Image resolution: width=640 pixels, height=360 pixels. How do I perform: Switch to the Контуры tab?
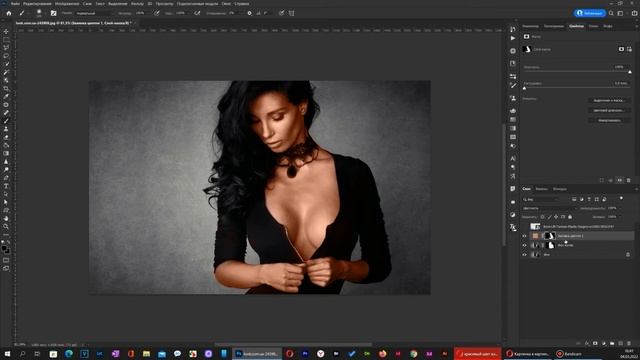[x=560, y=189]
